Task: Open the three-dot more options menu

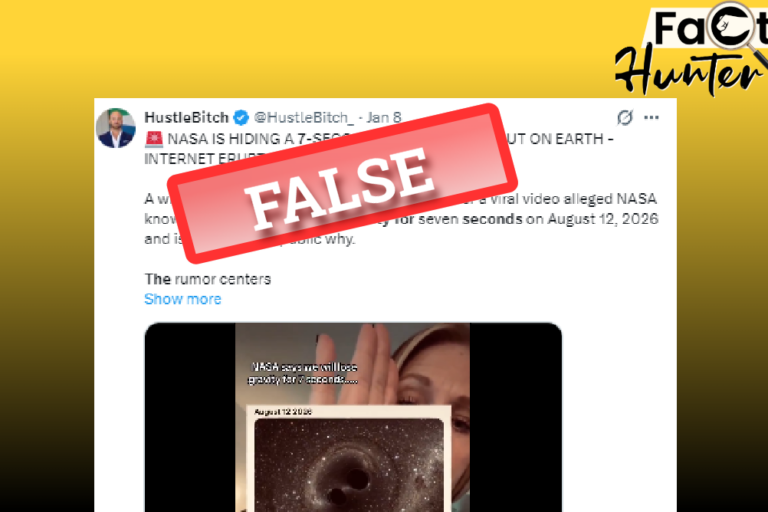Action: click(651, 118)
